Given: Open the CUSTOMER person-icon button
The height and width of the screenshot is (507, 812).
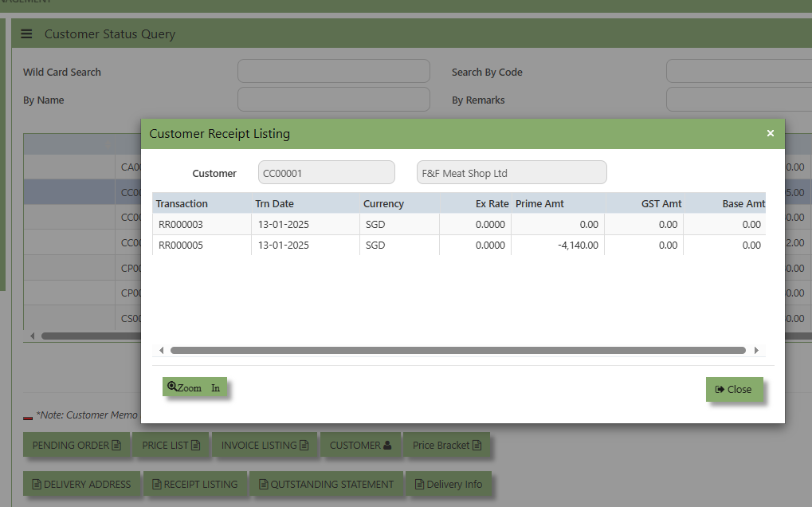Looking at the screenshot, I should click(360, 445).
